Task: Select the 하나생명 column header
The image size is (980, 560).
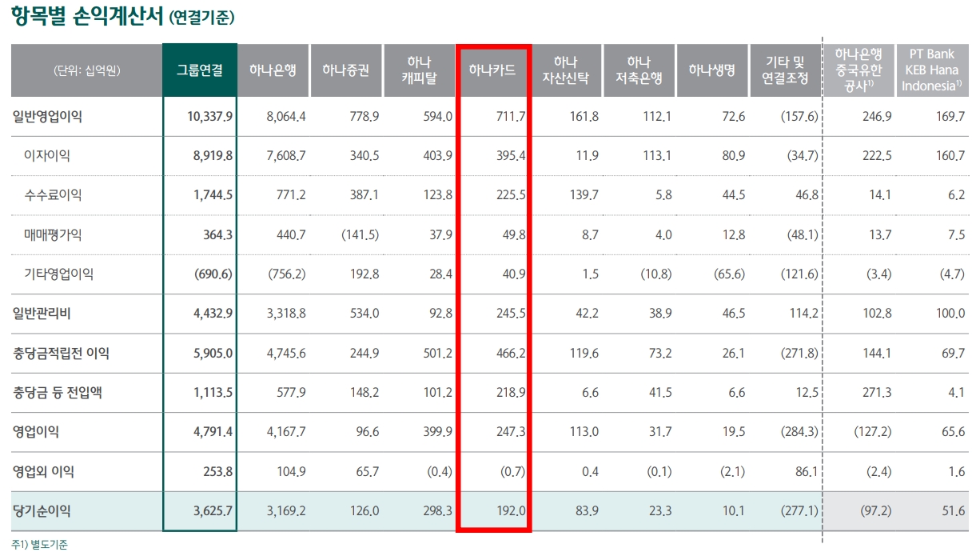Action: 711,70
